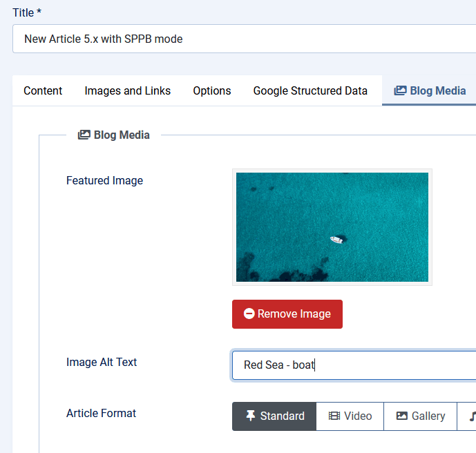Choose Video article format
The height and width of the screenshot is (453, 476).
click(350, 416)
